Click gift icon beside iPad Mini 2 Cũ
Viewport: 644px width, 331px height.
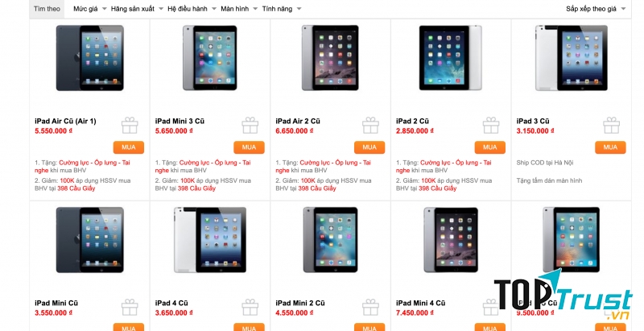click(370, 307)
